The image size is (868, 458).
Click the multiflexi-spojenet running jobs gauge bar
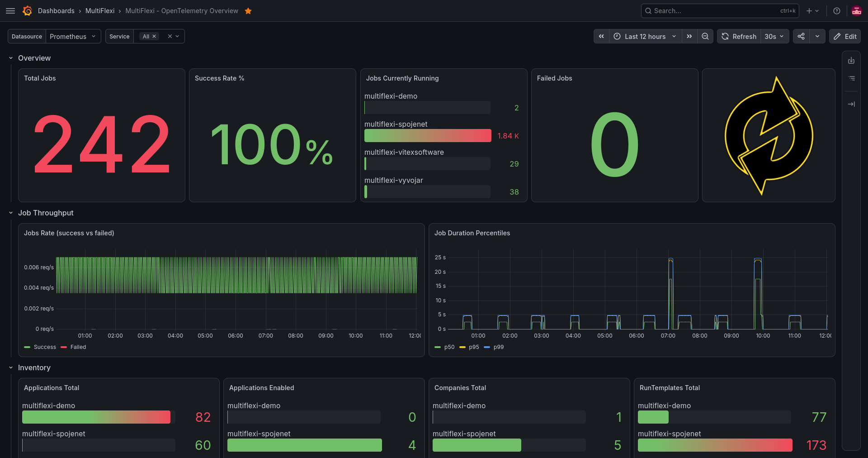(428, 136)
